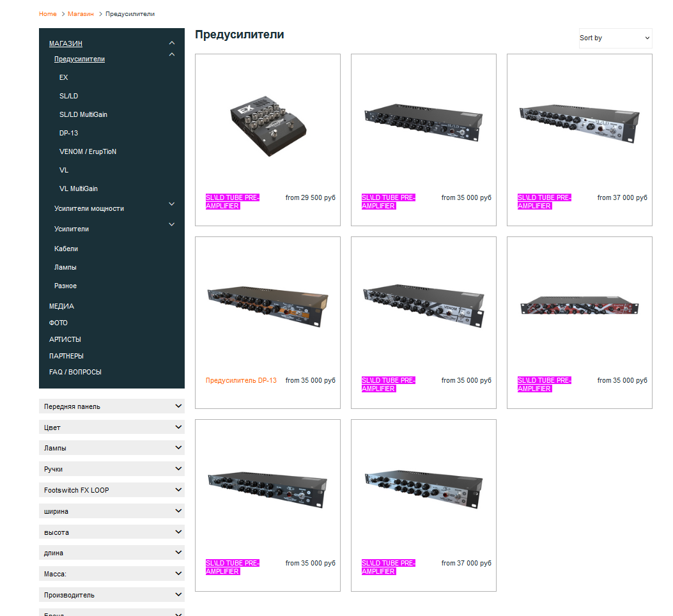Go to the ФОТО section

[58, 323]
